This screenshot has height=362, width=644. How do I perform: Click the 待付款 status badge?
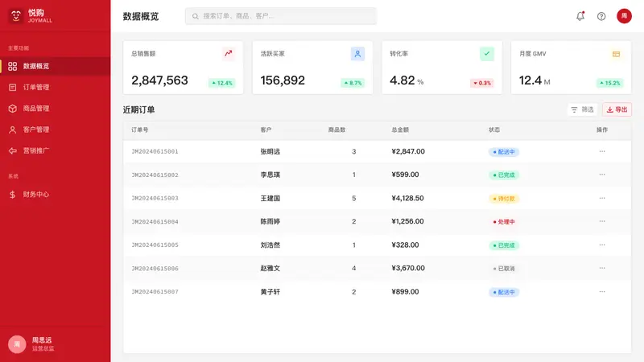(x=504, y=199)
